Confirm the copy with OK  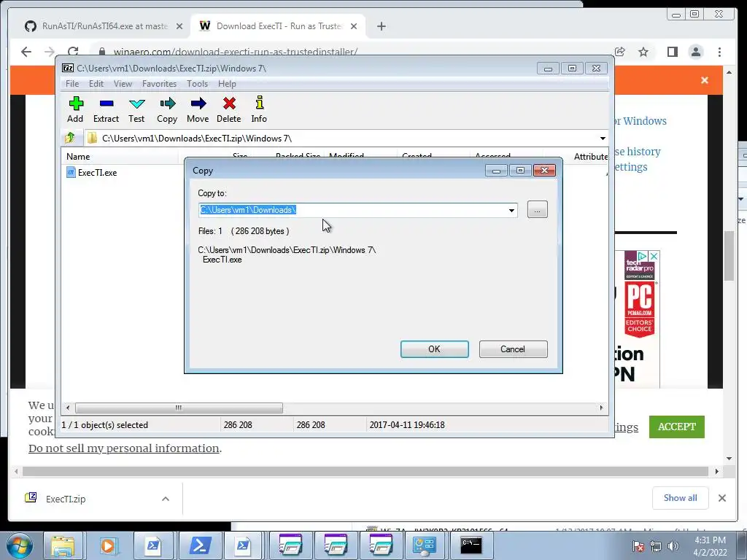[x=435, y=349]
